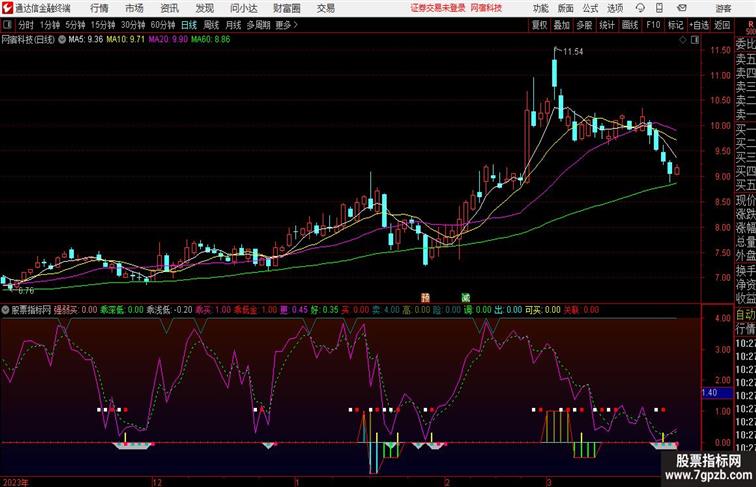The height and width of the screenshot is (487, 756).
Task: Open the 选项 menu
Action: tap(615, 8)
